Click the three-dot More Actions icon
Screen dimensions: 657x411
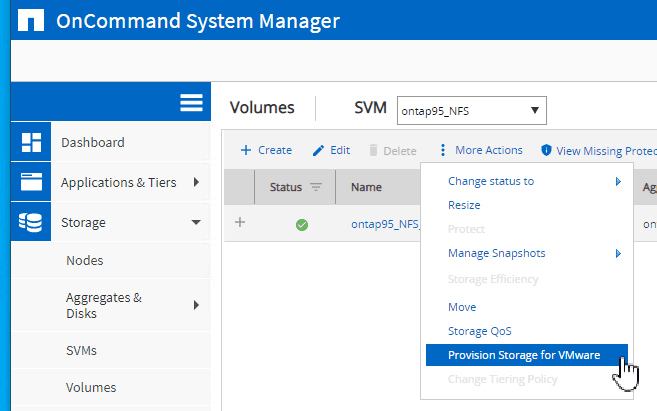(x=442, y=150)
